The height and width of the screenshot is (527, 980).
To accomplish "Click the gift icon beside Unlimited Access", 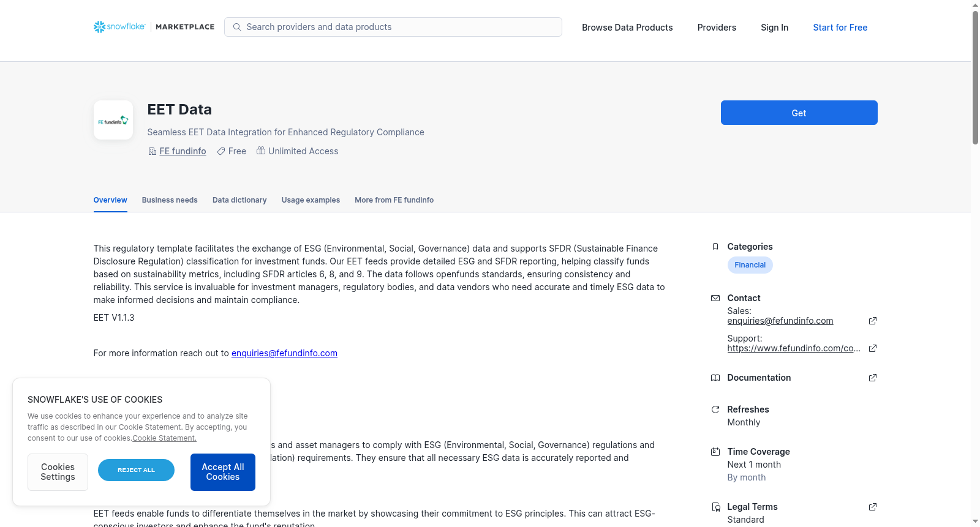I will pos(261,151).
